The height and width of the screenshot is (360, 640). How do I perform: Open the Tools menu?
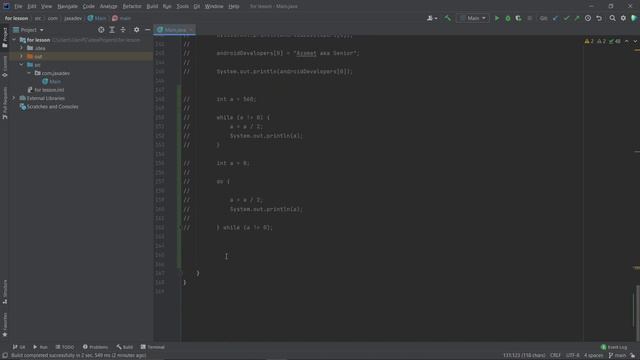pyautogui.click(x=182, y=6)
